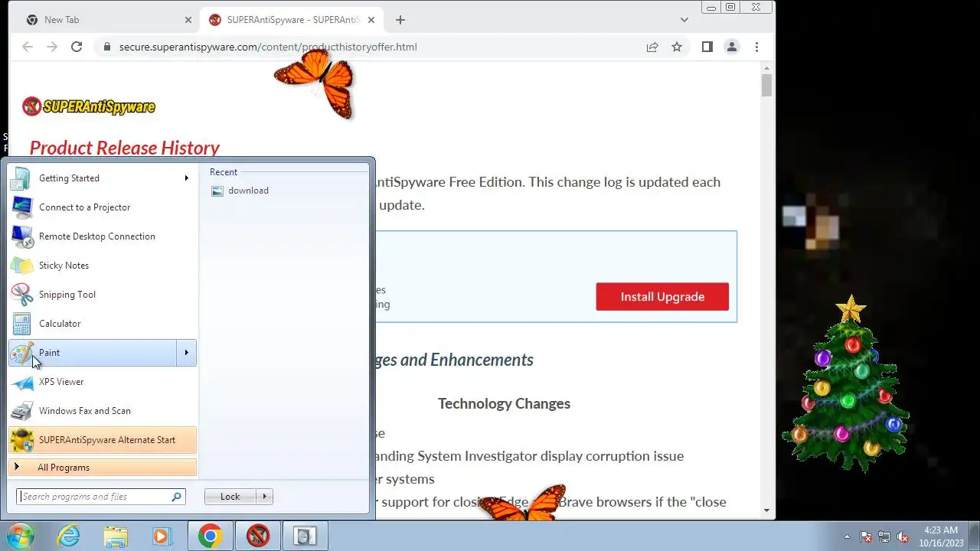
Task: Show All Programs list
Action: click(103, 468)
